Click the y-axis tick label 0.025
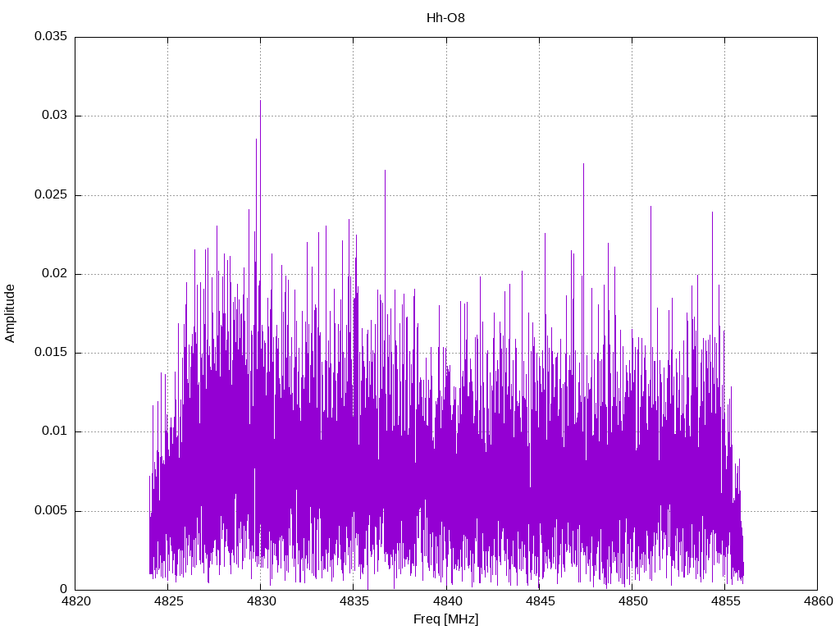The image size is (840, 630). (51, 194)
